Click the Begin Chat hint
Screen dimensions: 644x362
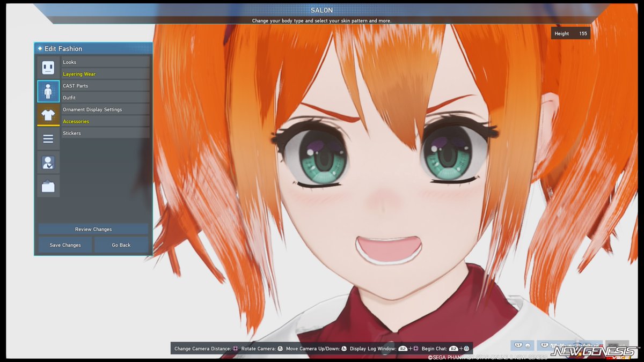[445, 349]
